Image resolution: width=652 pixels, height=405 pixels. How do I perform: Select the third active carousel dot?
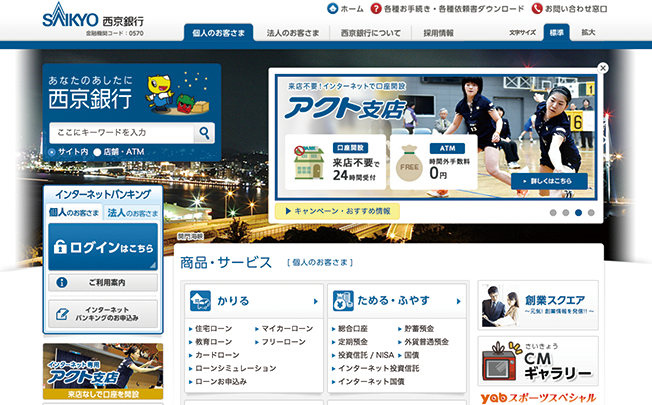tap(578, 212)
